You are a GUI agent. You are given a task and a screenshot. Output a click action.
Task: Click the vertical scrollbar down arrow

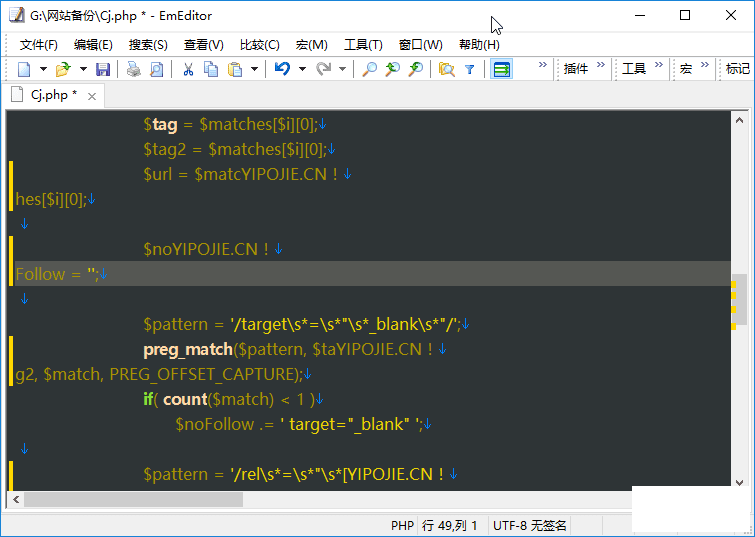[x=740, y=483]
